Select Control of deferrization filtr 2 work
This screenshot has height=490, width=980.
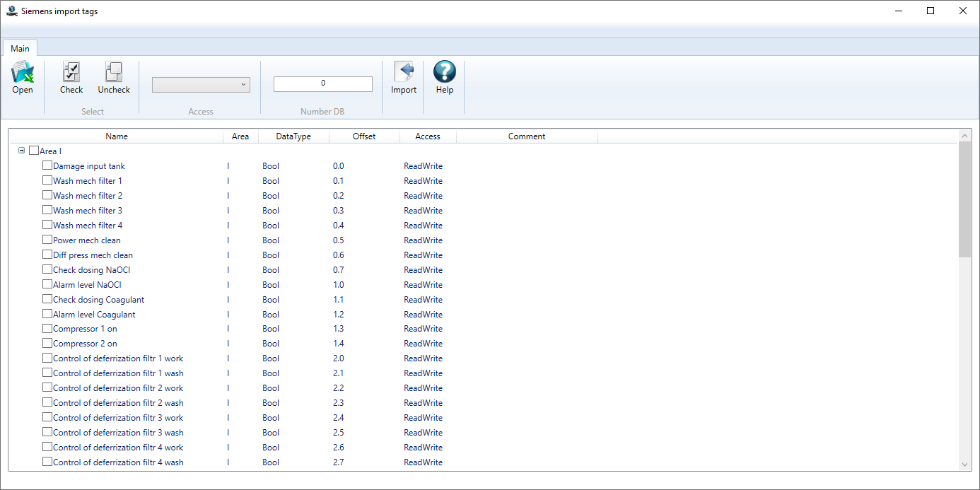[118, 388]
